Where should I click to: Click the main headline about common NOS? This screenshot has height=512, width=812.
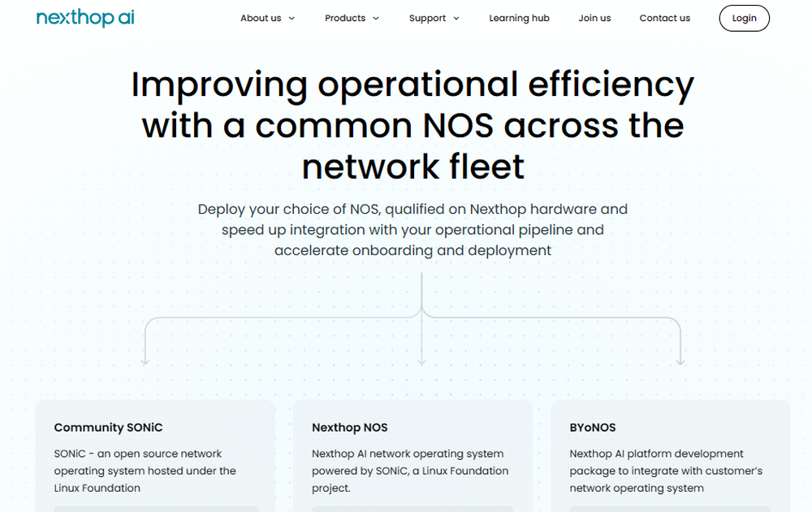pyautogui.click(x=412, y=125)
